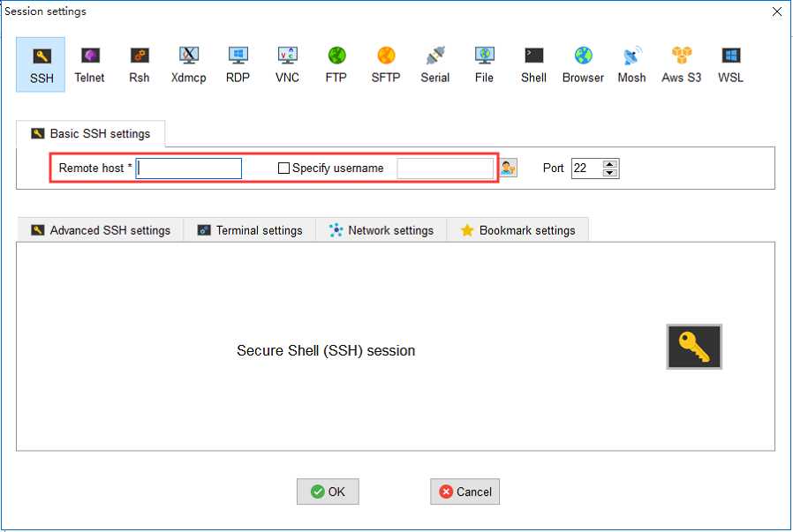The width and height of the screenshot is (793, 532).
Task: Choose the Aws S3 session type
Action: tap(681, 64)
